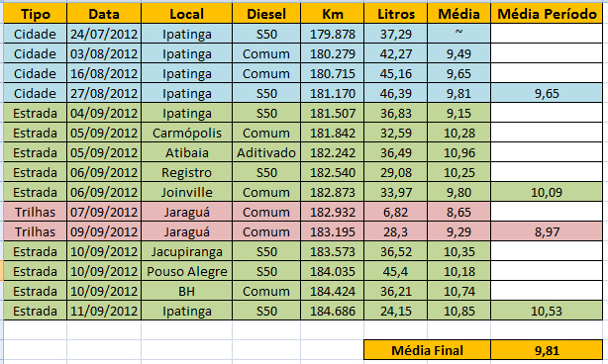Click the BH location cell
The height and width of the screenshot is (364, 608).
186,291
